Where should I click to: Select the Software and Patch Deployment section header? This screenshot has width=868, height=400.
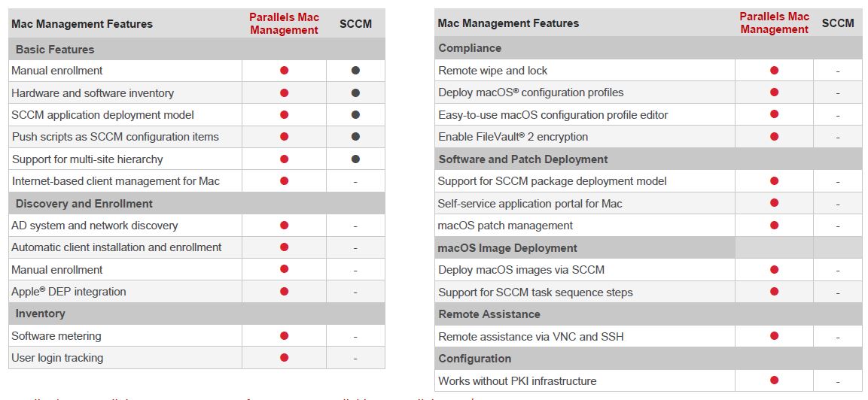click(523, 159)
